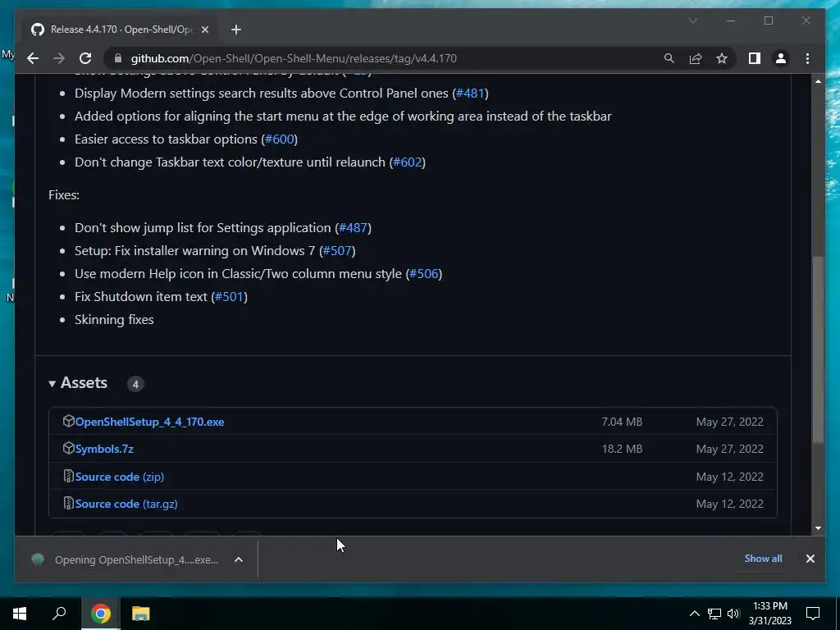Open issue link #481
This screenshot has width=840, height=630.
coord(470,94)
